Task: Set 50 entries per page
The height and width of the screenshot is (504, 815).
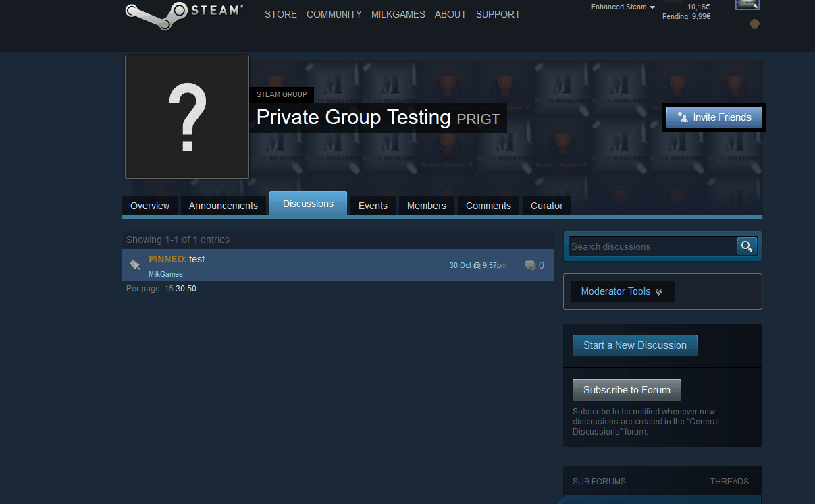Action: pos(192,289)
